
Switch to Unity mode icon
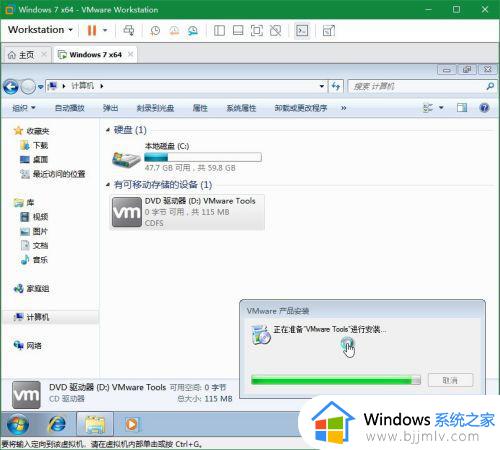tap(275, 31)
